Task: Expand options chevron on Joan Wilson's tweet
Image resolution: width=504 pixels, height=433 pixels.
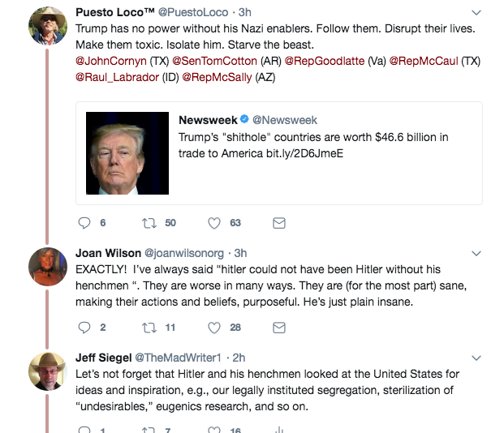Action: [476, 254]
